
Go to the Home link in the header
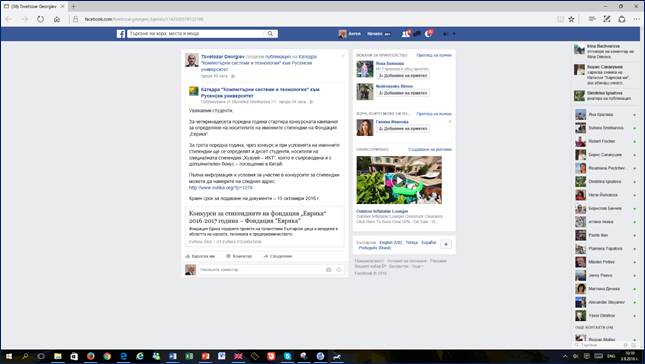click(375, 34)
